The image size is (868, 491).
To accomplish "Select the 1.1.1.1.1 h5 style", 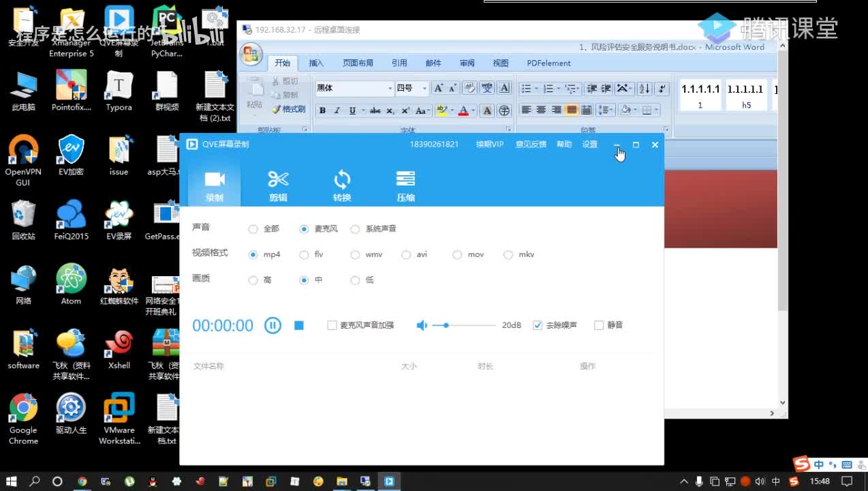I will (x=746, y=95).
